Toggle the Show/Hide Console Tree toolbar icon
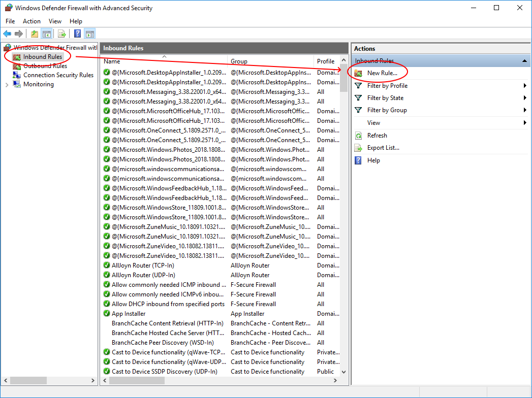532x398 pixels. click(x=46, y=34)
